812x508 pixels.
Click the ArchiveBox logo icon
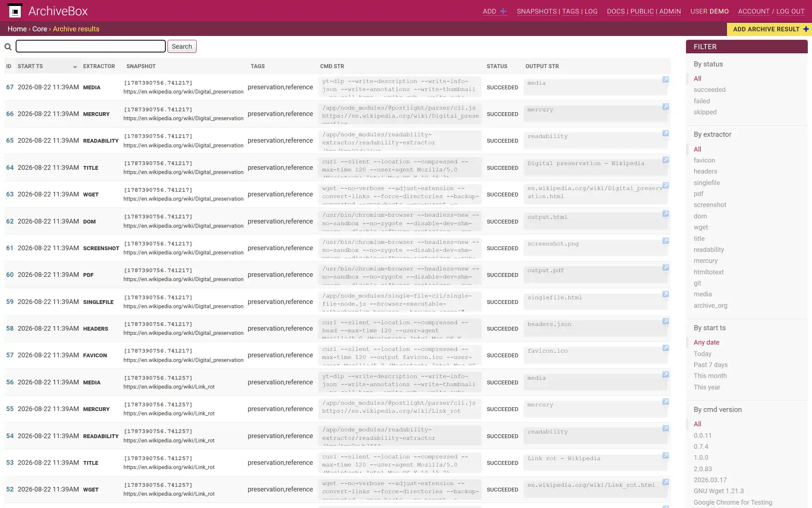[x=15, y=11]
